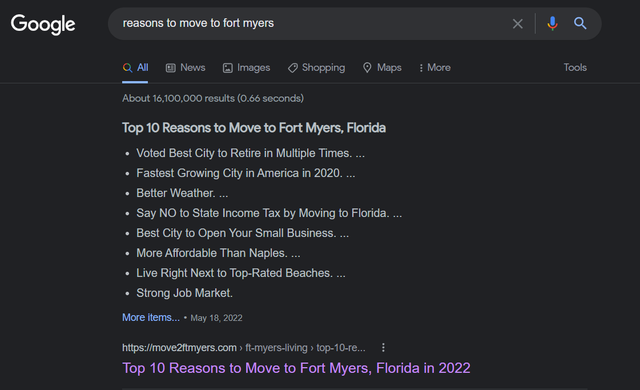640x390 pixels.
Task: Open the Maps tab
Action: [x=382, y=68]
